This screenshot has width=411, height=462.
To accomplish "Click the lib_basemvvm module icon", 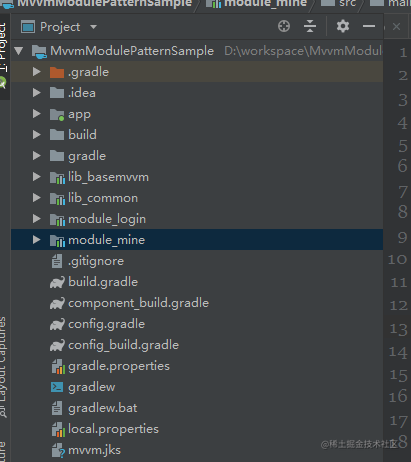I will (x=57, y=178).
